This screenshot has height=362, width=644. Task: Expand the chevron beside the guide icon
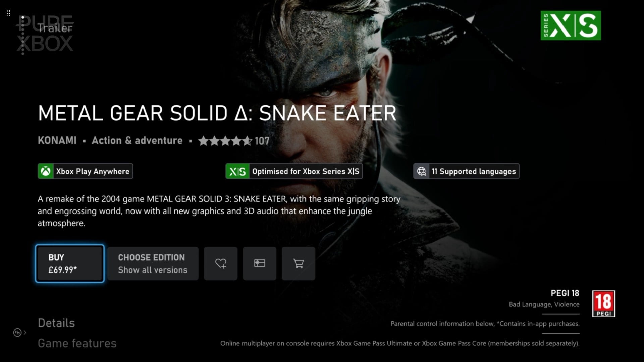[25, 333]
